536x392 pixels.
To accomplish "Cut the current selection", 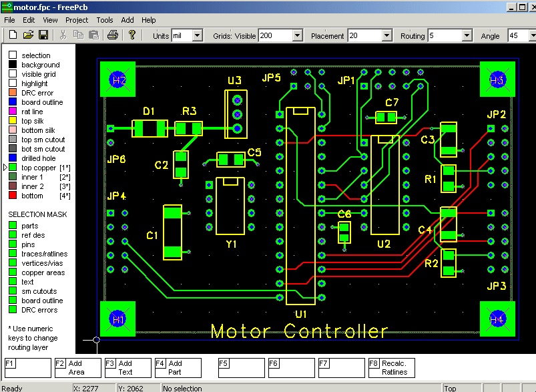I will 63,34.
